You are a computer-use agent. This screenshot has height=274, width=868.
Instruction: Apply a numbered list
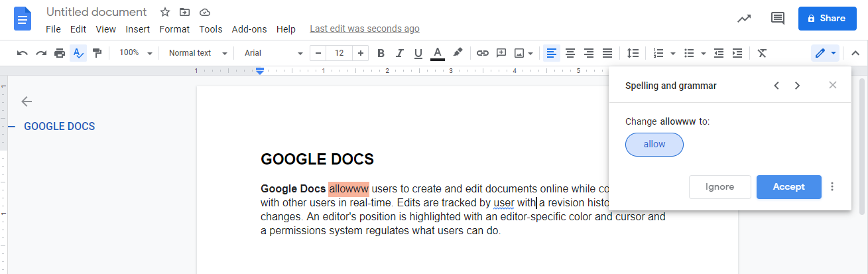coord(658,53)
